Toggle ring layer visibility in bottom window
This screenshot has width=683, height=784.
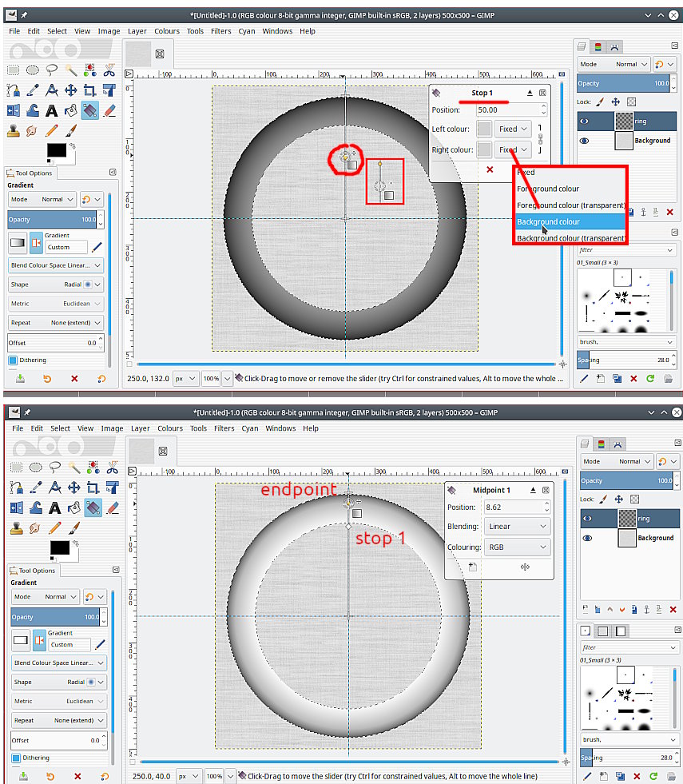587,519
